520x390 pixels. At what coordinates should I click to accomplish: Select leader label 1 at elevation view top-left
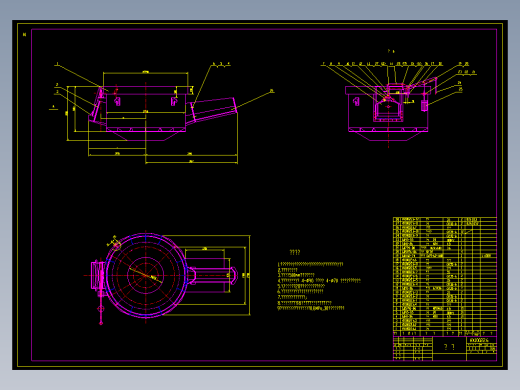click(x=57, y=63)
